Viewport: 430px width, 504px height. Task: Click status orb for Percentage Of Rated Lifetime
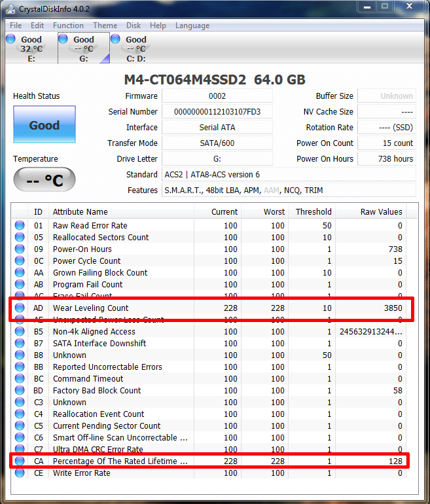point(20,461)
